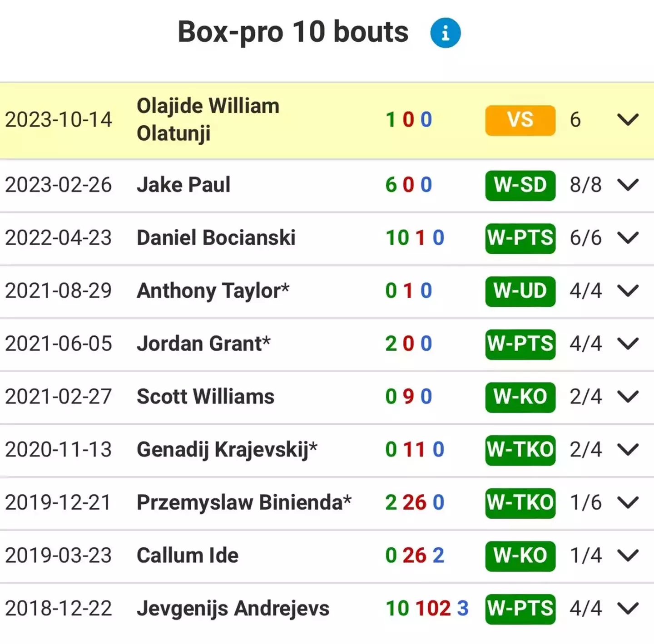Click the W-KO badge for Callum Ide
654x644 pixels.
520,556
